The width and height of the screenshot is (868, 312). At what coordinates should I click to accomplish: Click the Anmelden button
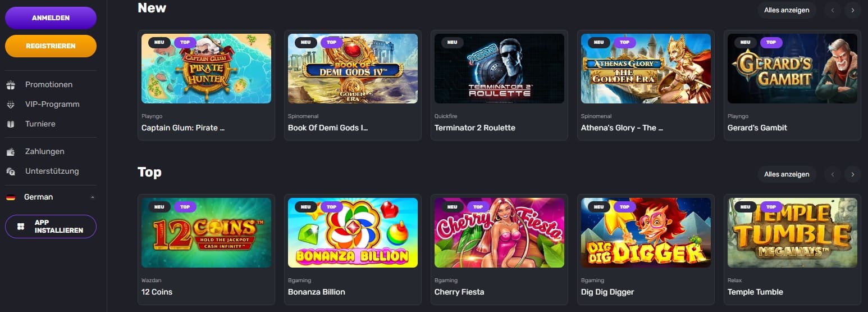coord(51,18)
